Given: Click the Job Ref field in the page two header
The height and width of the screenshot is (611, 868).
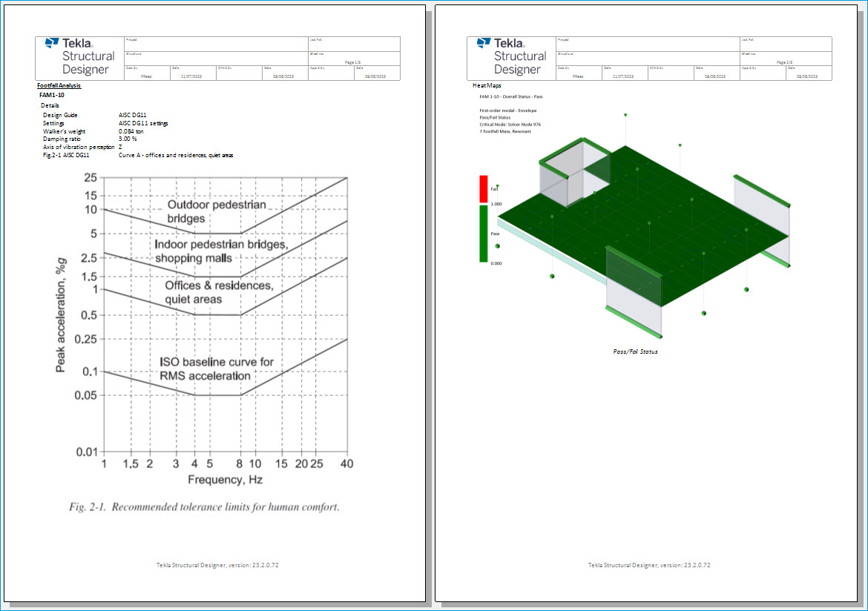Looking at the screenshot, I should [786, 44].
